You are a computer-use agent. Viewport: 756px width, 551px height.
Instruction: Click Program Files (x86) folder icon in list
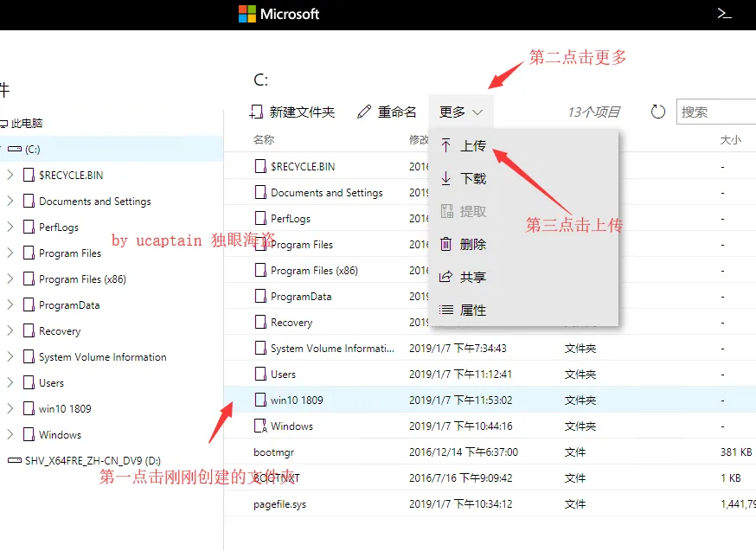coord(260,270)
